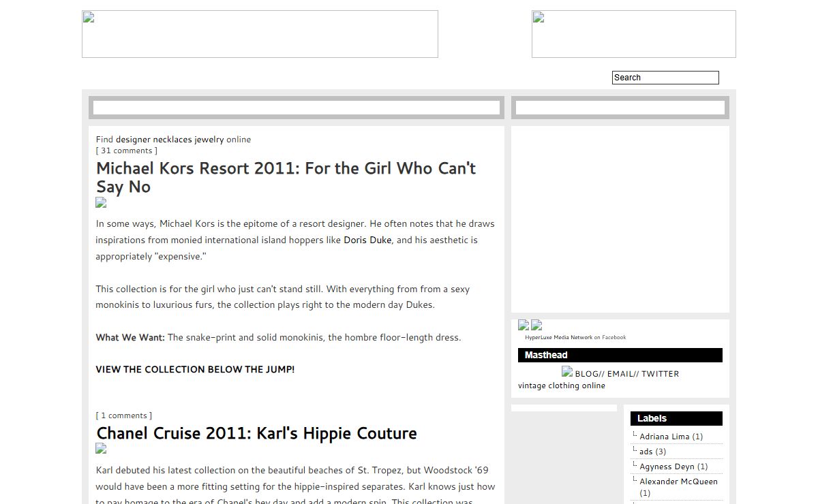Open the Facebook link
Image resolution: width=818 pixels, height=504 pixels.
(613, 338)
